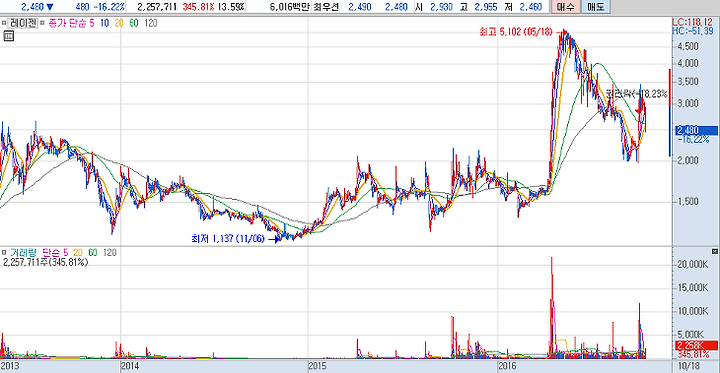Click the 2,490 best ask price

(x=360, y=7)
